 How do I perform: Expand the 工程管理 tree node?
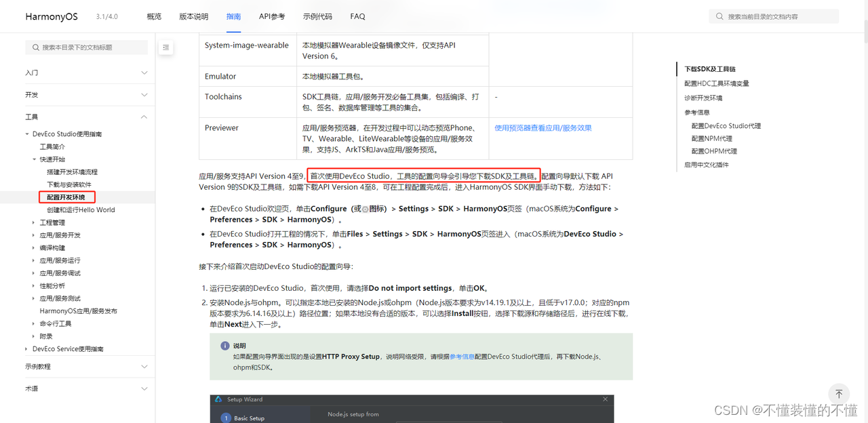coord(34,222)
